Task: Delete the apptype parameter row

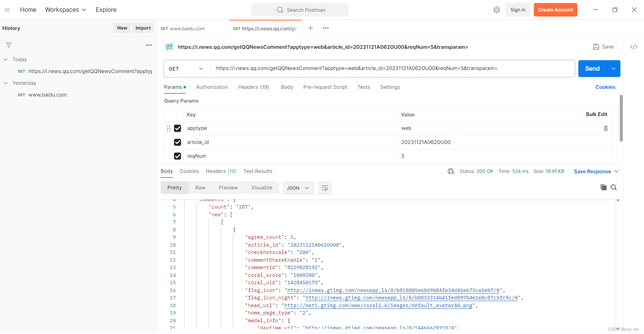Action: tap(606, 128)
